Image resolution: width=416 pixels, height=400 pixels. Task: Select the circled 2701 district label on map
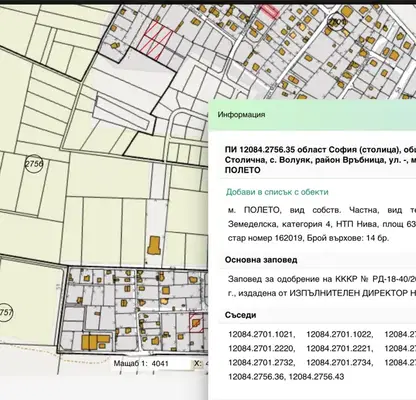click(x=337, y=22)
